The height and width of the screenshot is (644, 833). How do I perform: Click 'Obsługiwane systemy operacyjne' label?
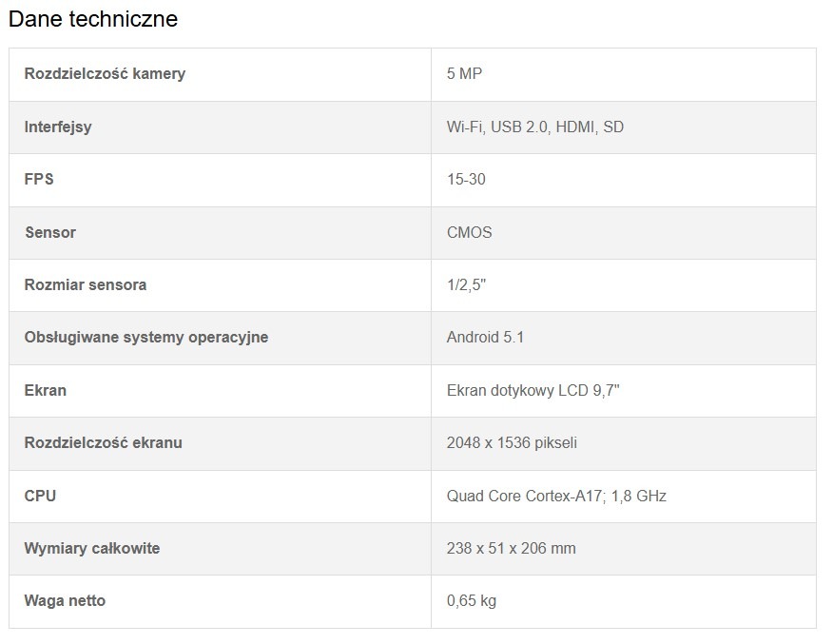coord(146,338)
